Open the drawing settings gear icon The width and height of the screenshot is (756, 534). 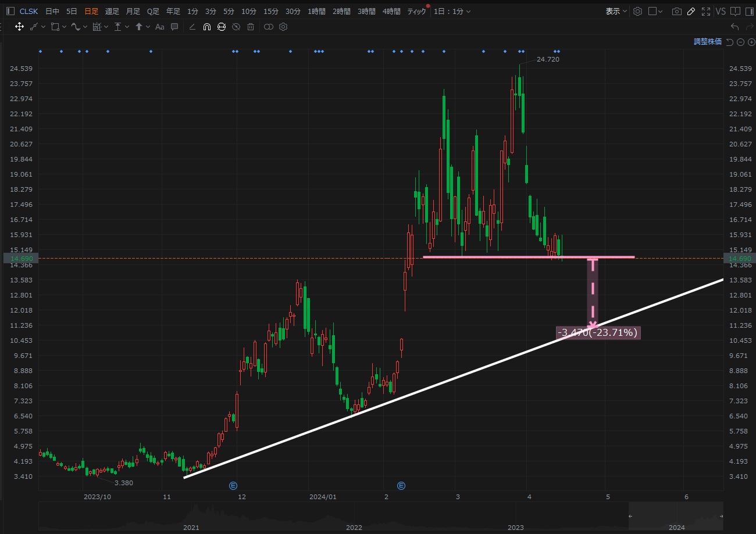pos(283,27)
